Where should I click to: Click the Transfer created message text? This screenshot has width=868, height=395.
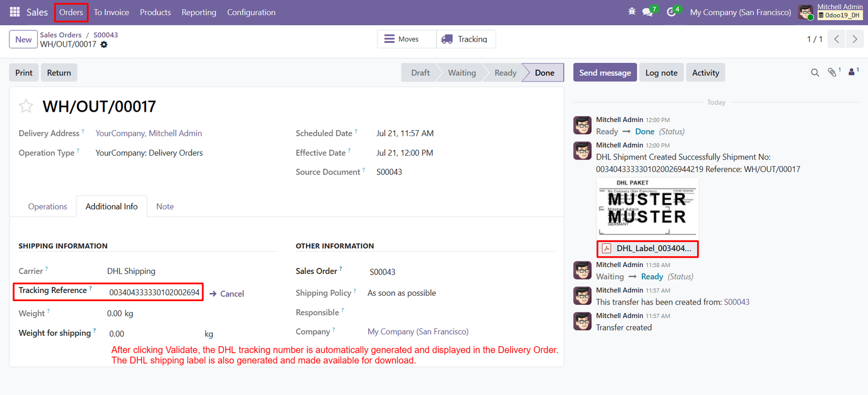(624, 327)
